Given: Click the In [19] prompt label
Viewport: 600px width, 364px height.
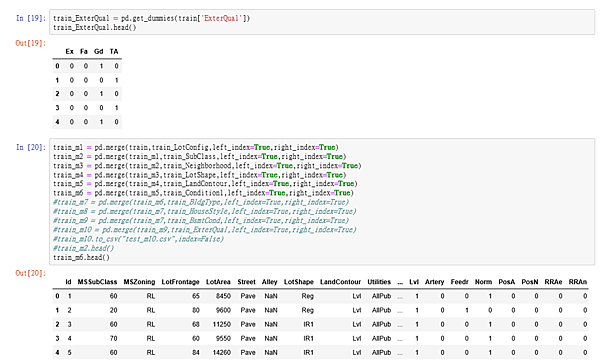Looking at the screenshot, I should coord(31,18).
